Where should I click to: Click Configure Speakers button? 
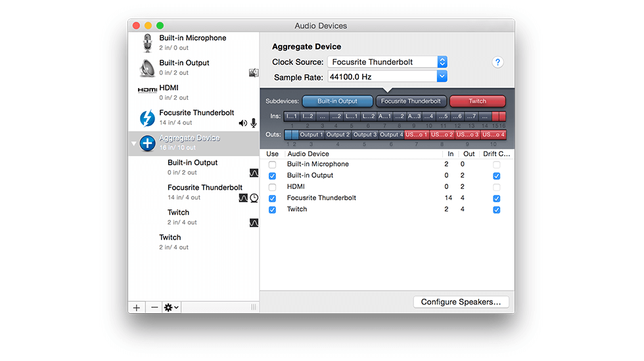[x=461, y=302]
